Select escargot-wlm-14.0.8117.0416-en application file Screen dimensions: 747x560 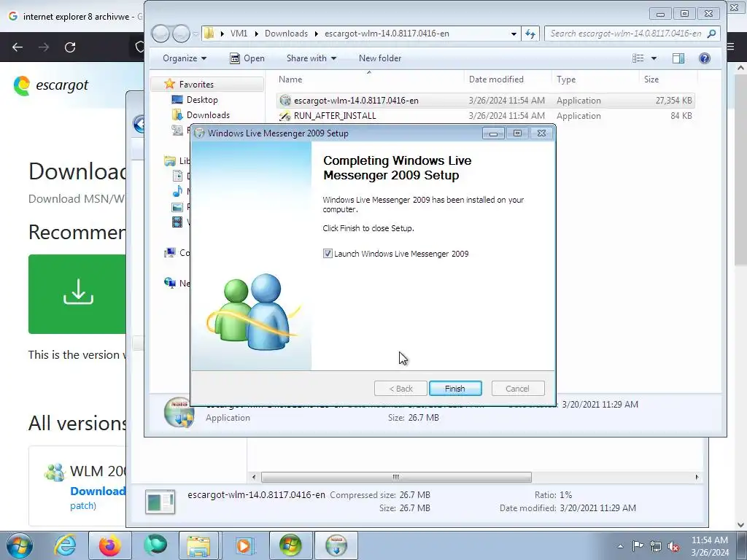click(485, 101)
